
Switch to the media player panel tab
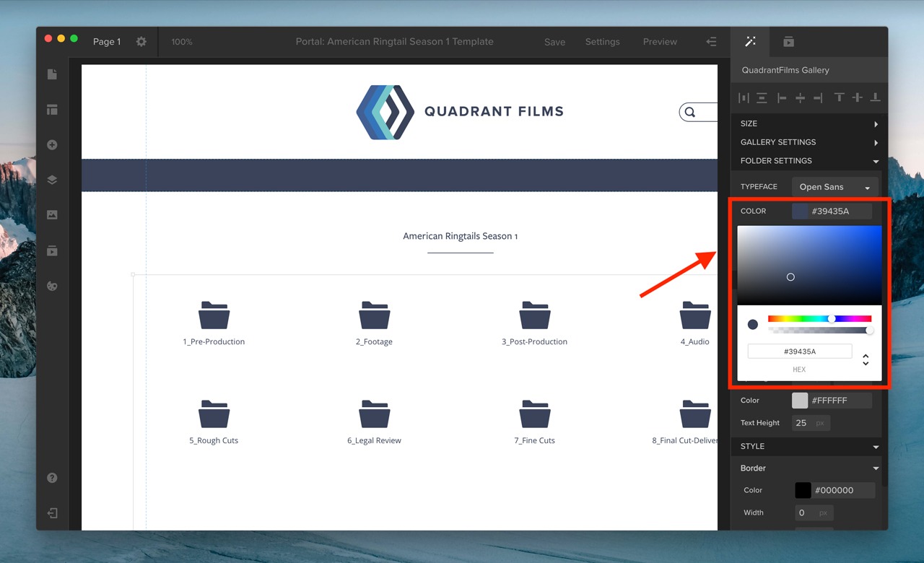tap(788, 42)
